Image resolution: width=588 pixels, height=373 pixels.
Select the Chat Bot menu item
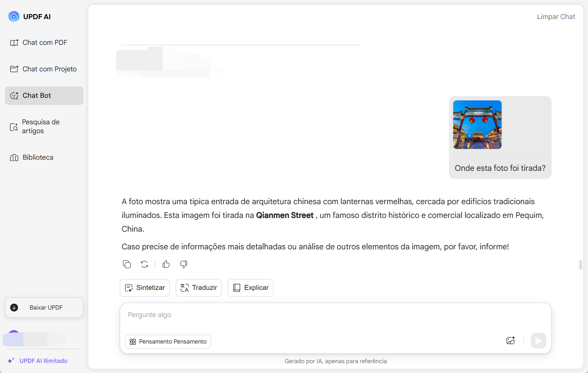(x=44, y=96)
